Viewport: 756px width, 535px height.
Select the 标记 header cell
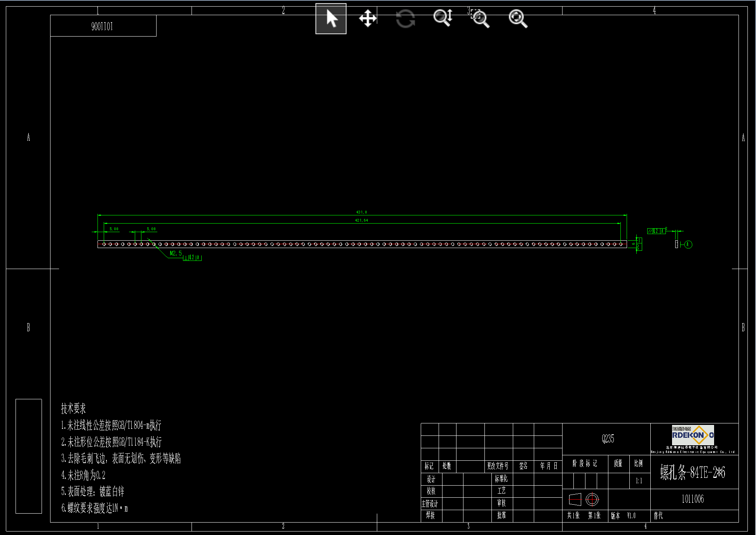(429, 466)
